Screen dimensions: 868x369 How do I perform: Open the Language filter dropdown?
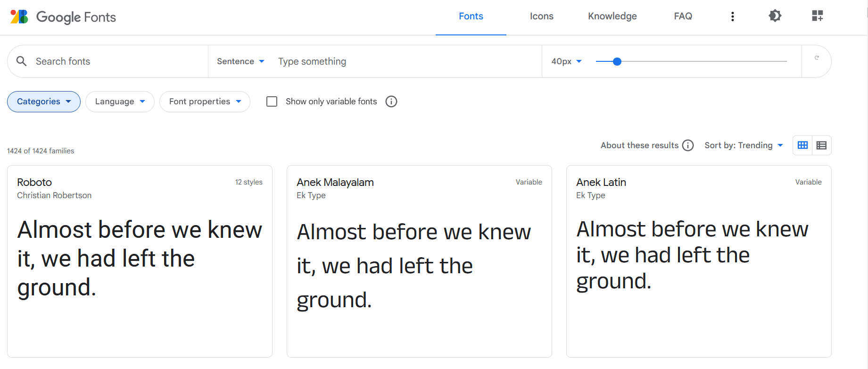click(120, 101)
